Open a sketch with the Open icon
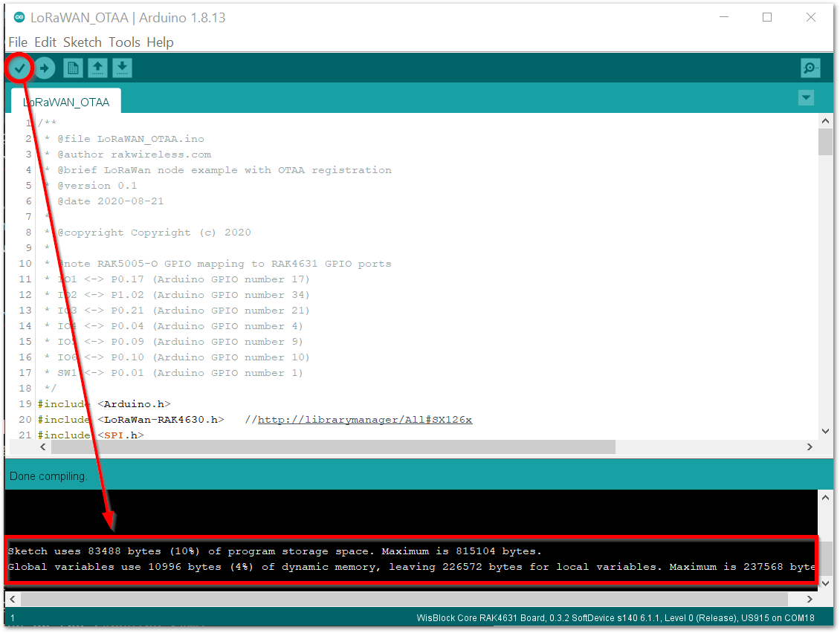This screenshot has height=633, width=840. pos(97,68)
